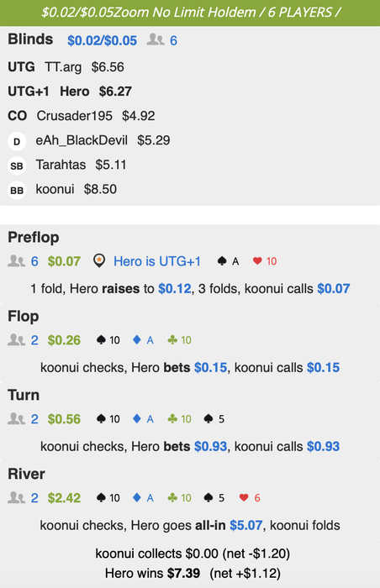Click the hero's ten of hearts card
This screenshot has height=588, width=380.
[x=265, y=261]
